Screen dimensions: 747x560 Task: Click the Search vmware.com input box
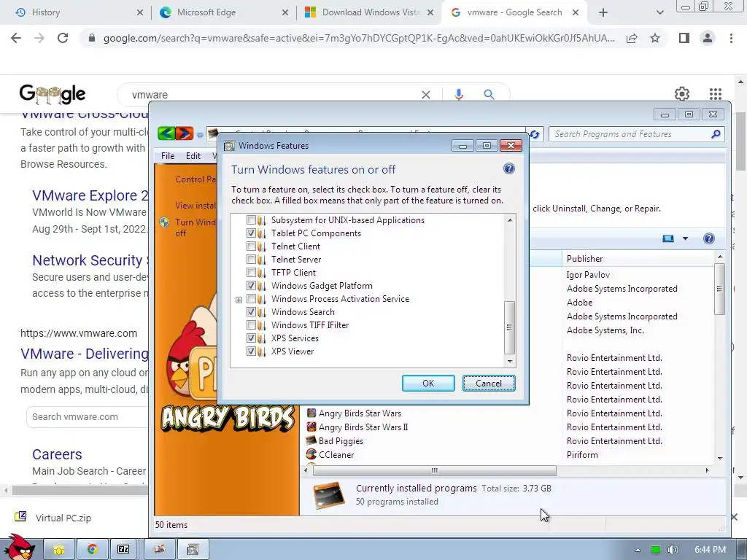point(88,417)
